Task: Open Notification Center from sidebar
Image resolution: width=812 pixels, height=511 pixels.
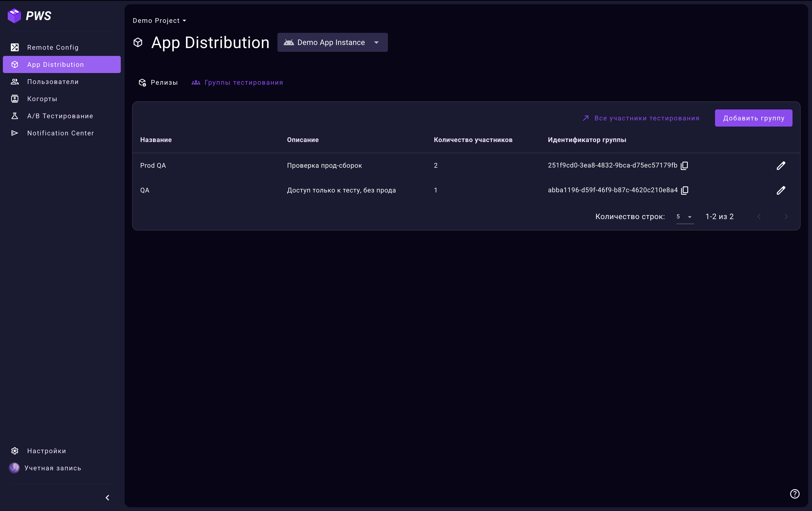Action: pos(60,133)
